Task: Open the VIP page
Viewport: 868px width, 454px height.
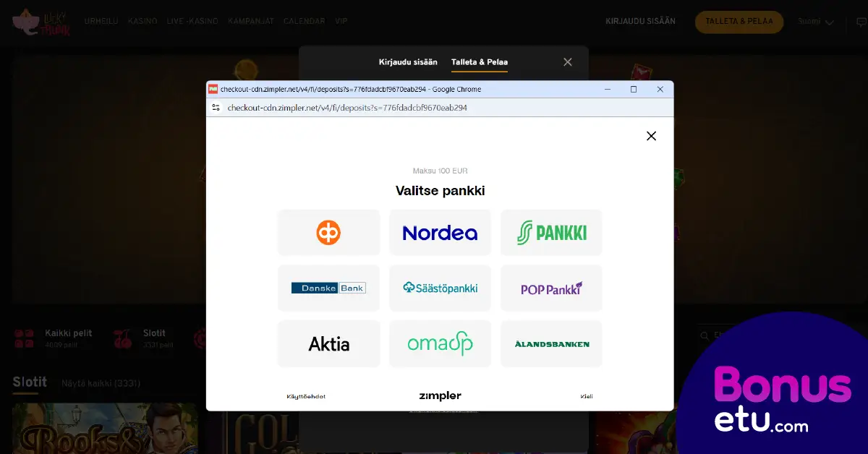Action: pos(341,22)
